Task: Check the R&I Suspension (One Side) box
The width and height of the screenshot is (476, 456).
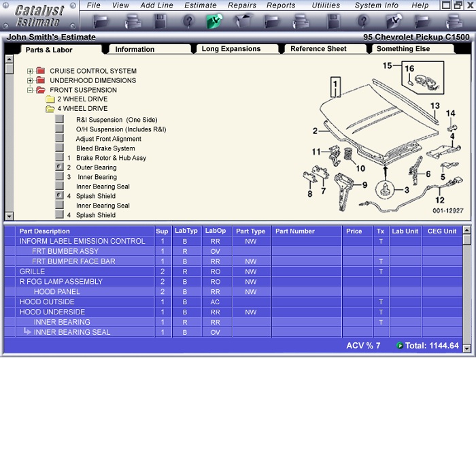Action: pyautogui.click(x=59, y=119)
